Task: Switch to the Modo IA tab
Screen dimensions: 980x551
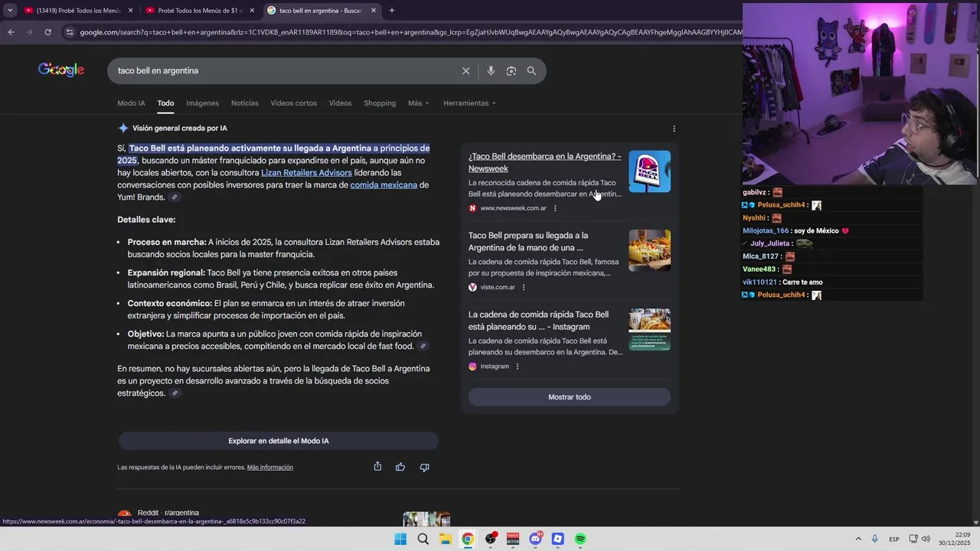Action: (x=131, y=103)
